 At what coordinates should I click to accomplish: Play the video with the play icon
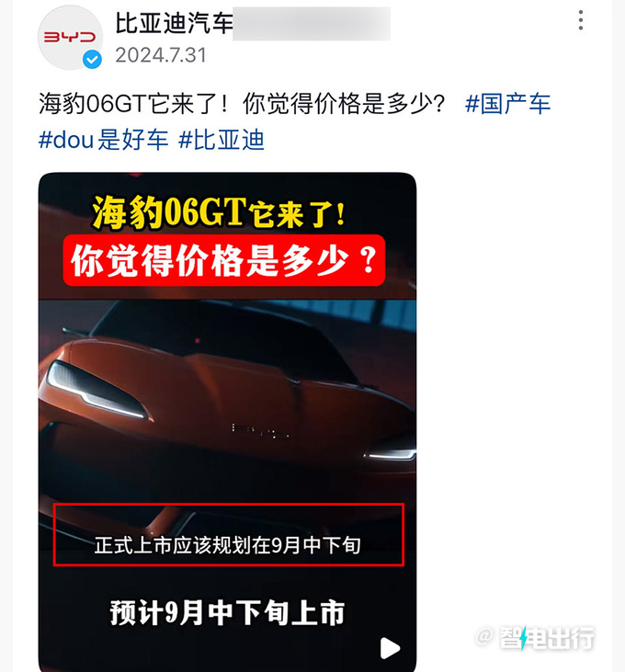(390, 648)
